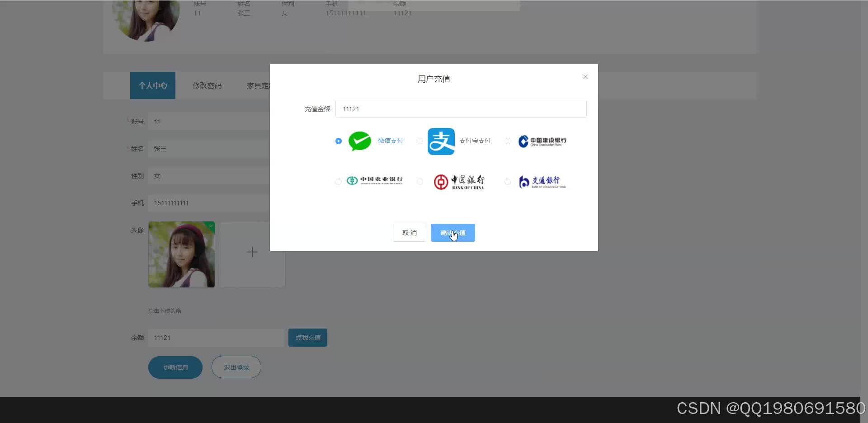Close the 用户充值 recharge dialog
The image size is (868, 423).
(x=585, y=77)
